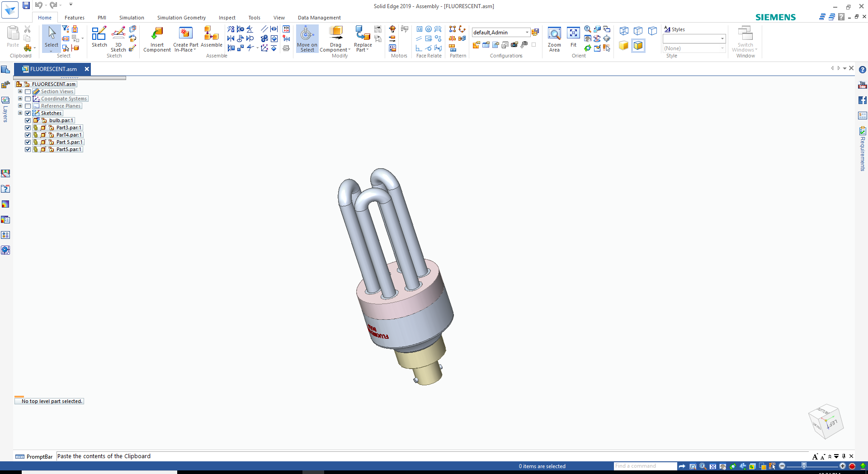Open the Paste options dropdown arrow
868x474 pixels.
[34, 47]
